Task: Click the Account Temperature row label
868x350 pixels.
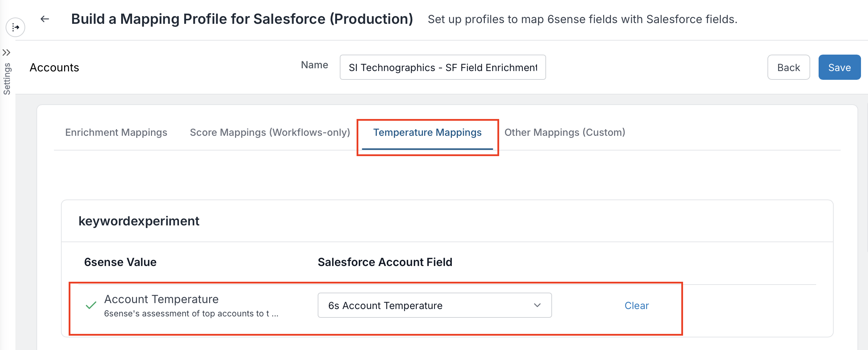Action: click(x=161, y=299)
